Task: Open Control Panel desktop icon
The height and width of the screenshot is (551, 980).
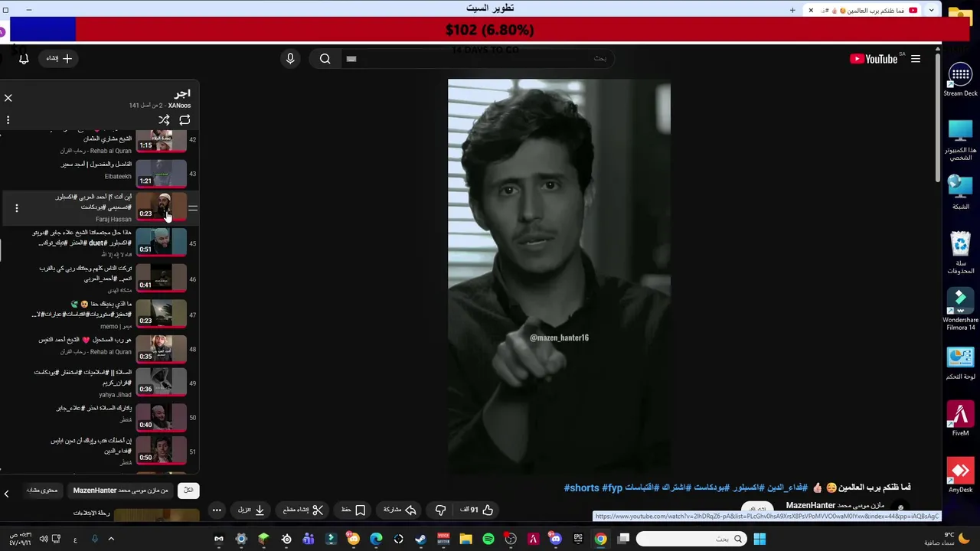Action: 960,364
